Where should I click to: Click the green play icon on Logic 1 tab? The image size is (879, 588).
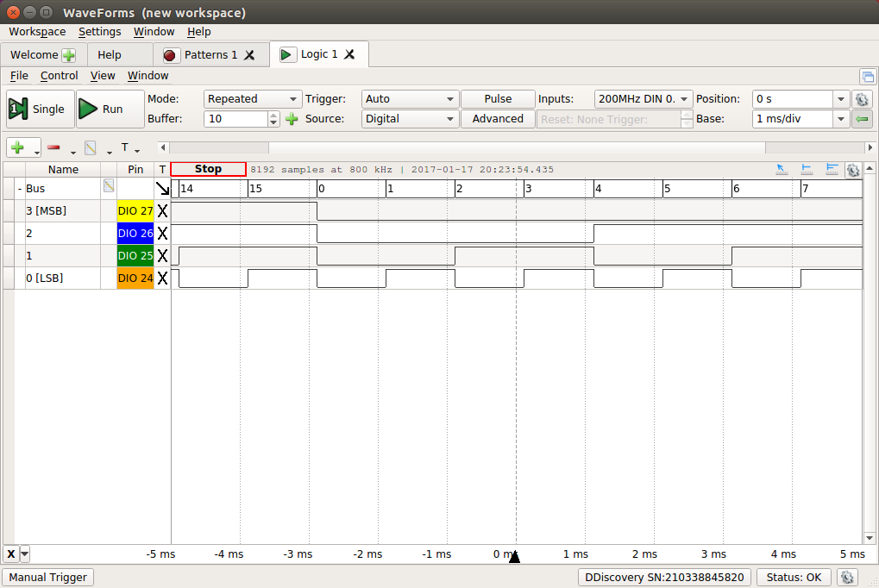[286, 54]
